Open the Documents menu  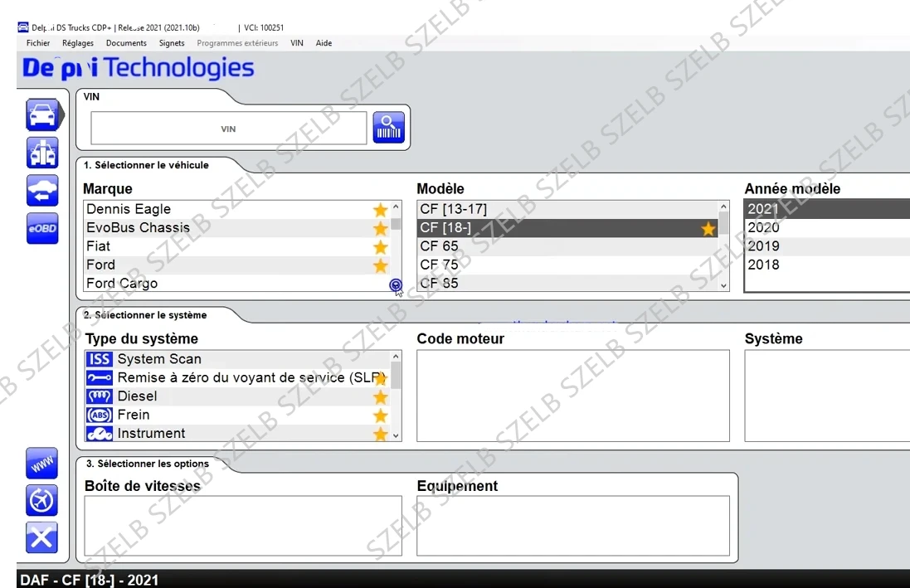[x=127, y=43]
